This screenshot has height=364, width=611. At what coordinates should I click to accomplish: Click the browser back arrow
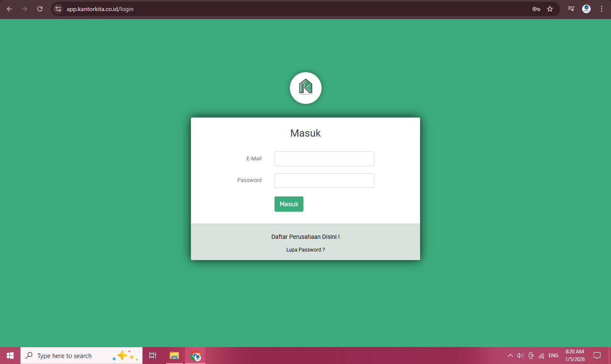point(9,9)
